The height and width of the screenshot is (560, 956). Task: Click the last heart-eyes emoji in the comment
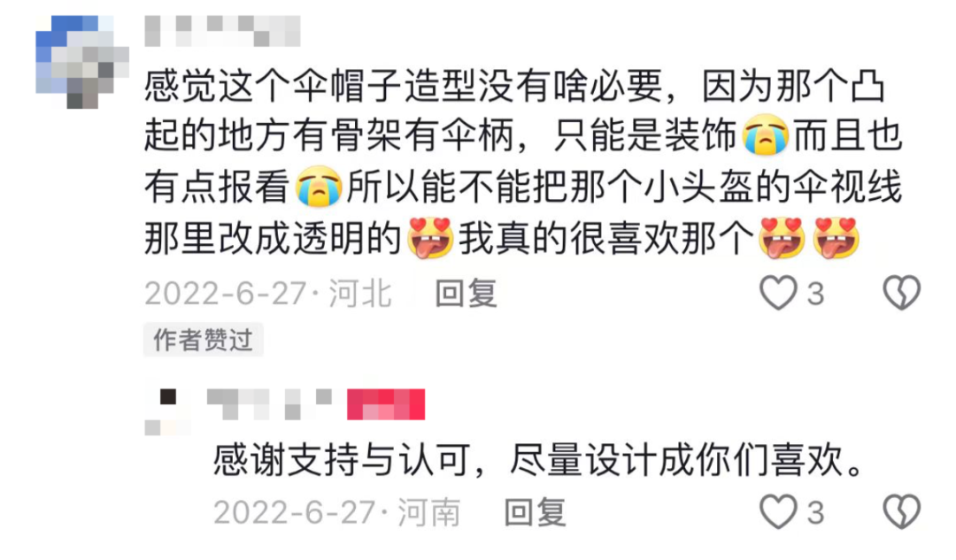[836, 238]
